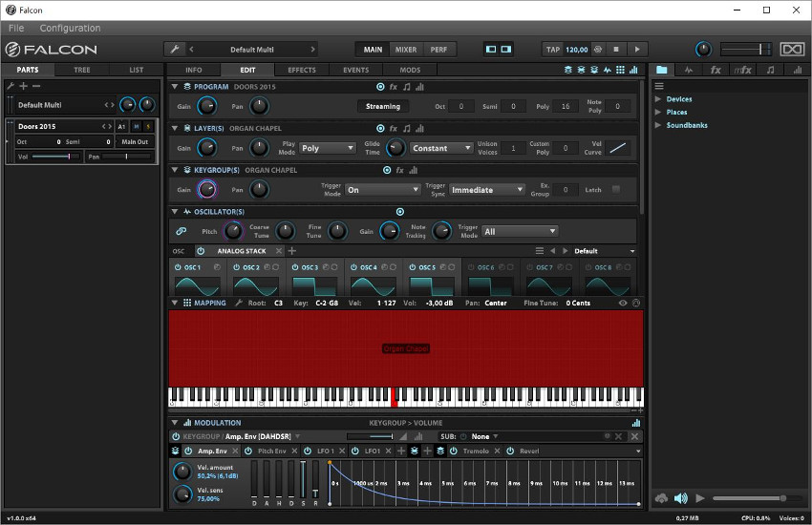Image resolution: width=812 pixels, height=525 pixels.
Task: Open Glide Constant dropdown
Action: [x=441, y=148]
